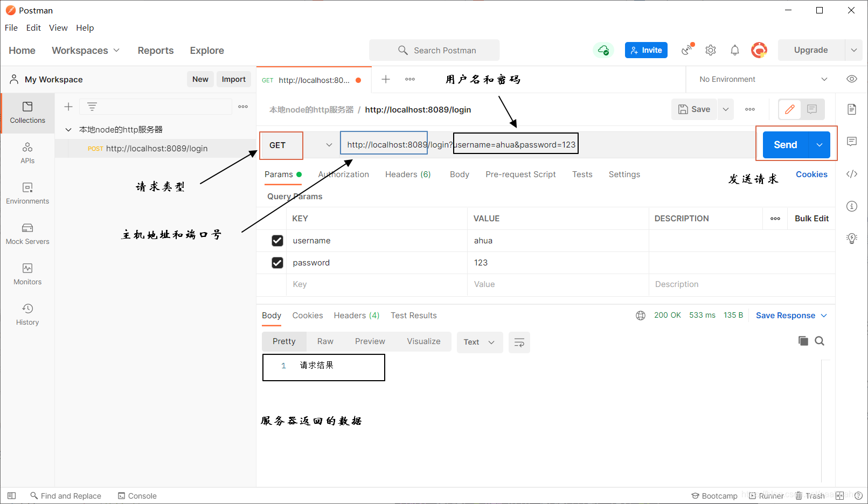The image size is (868, 504).
Task: Search the response with magnifier icon
Action: pos(820,341)
